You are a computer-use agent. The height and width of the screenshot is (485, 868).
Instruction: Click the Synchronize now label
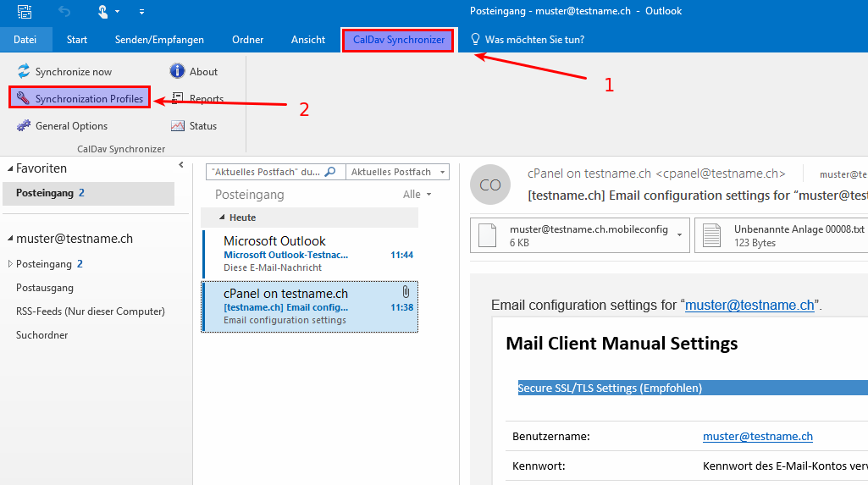point(74,72)
